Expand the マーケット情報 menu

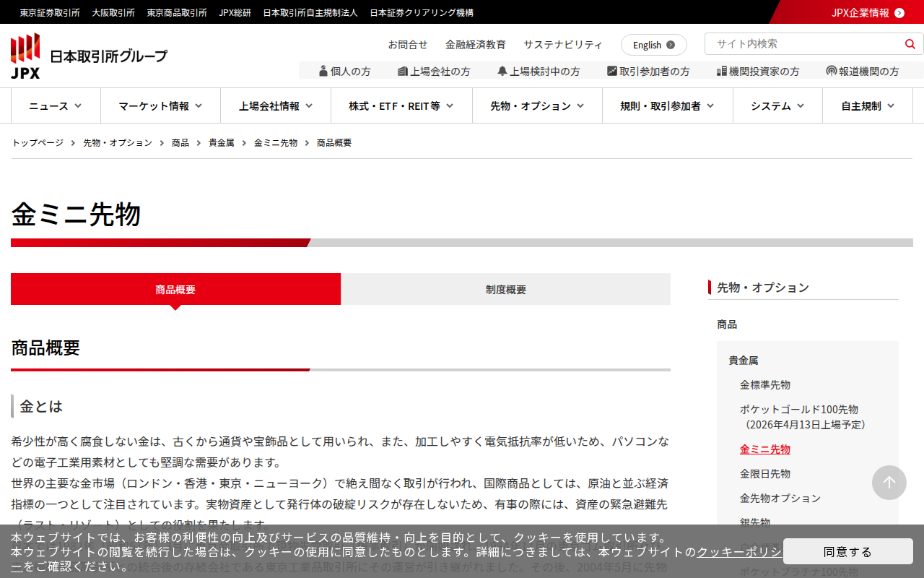[x=160, y=105]
